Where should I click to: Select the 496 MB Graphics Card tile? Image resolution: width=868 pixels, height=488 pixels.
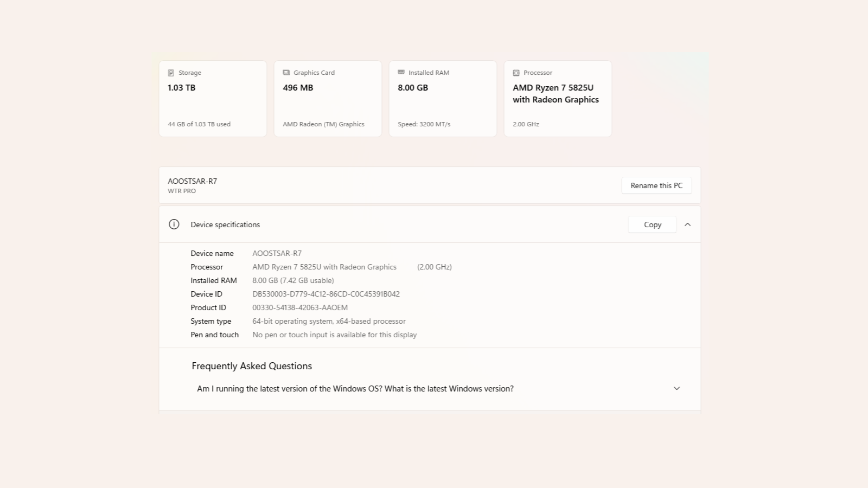pos(328,99)
